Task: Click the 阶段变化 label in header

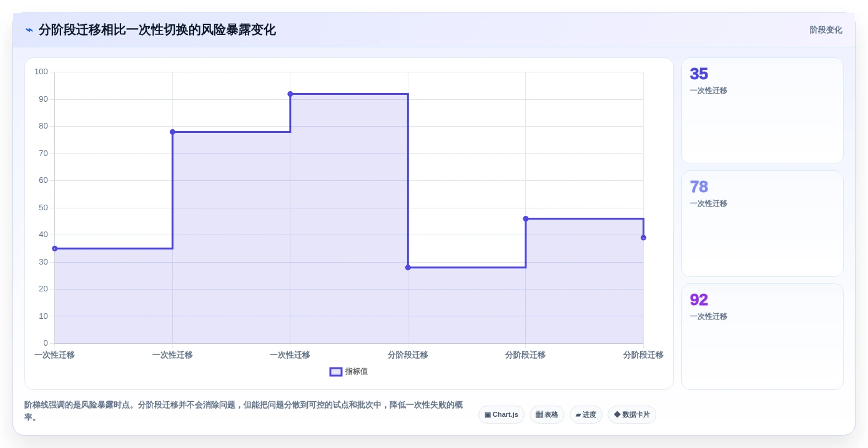Action: (826, 30)
